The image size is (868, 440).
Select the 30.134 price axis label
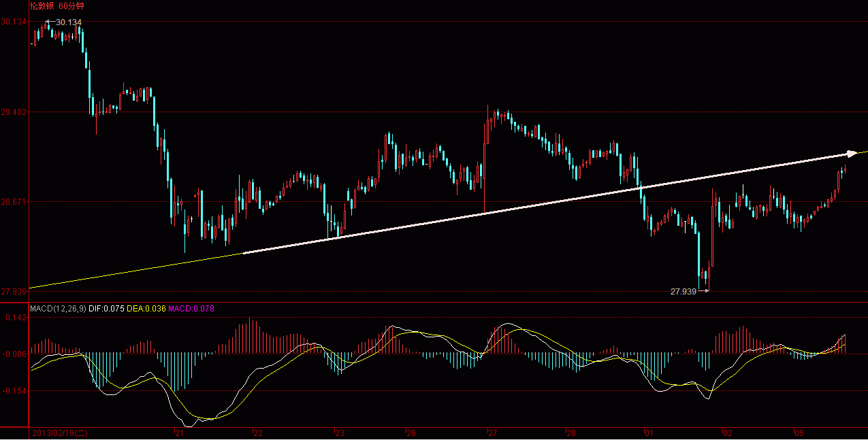coord(14,22)
